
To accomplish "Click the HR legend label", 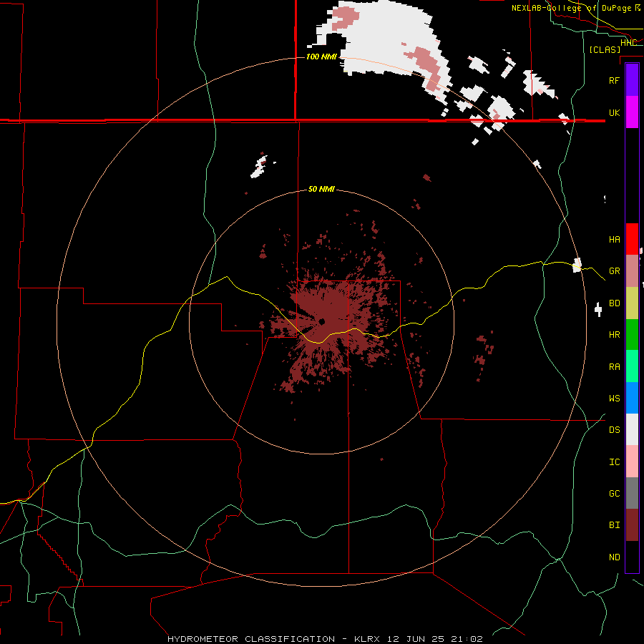I will (x=614, y=335).
